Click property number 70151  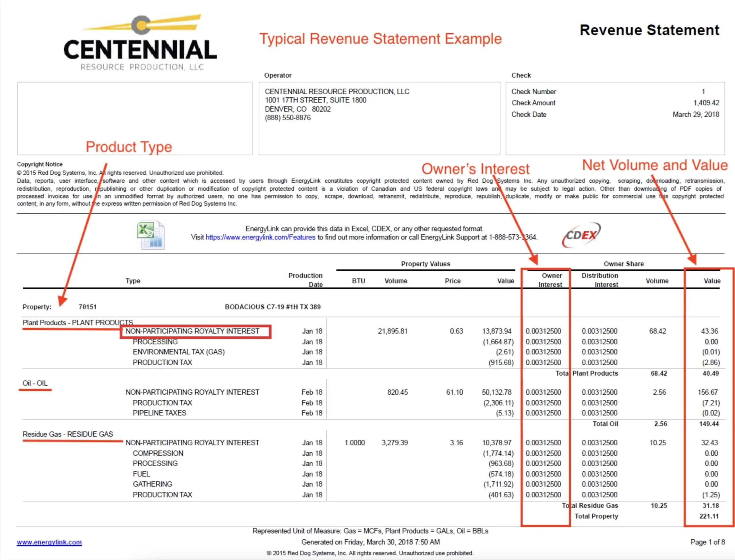(x=88, y=307)
